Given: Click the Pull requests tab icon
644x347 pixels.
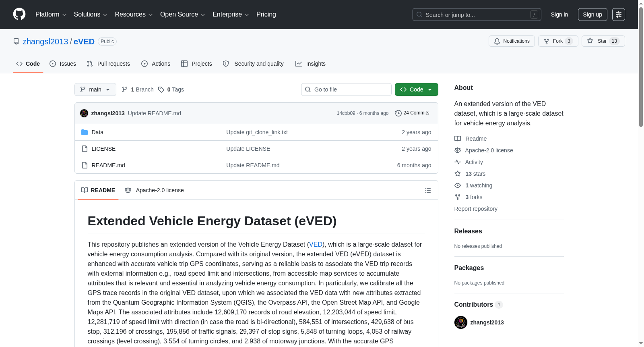Looking at the screenshot, I should pos(90,64).
